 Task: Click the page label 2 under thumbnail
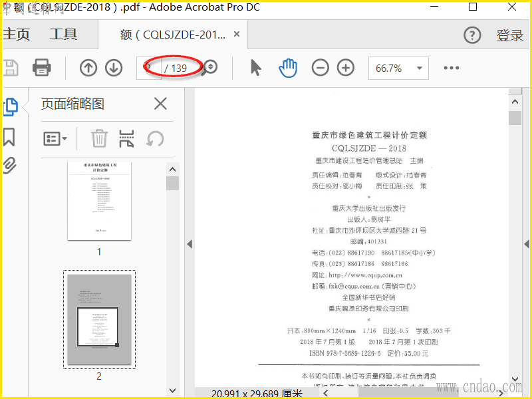(x=98, y=376)
